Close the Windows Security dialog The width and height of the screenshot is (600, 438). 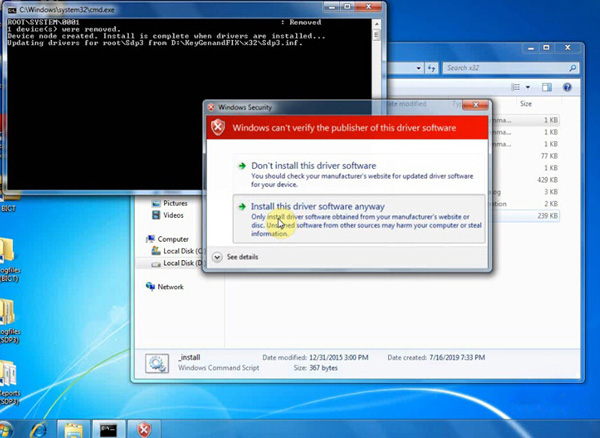(x=475, y=105)
